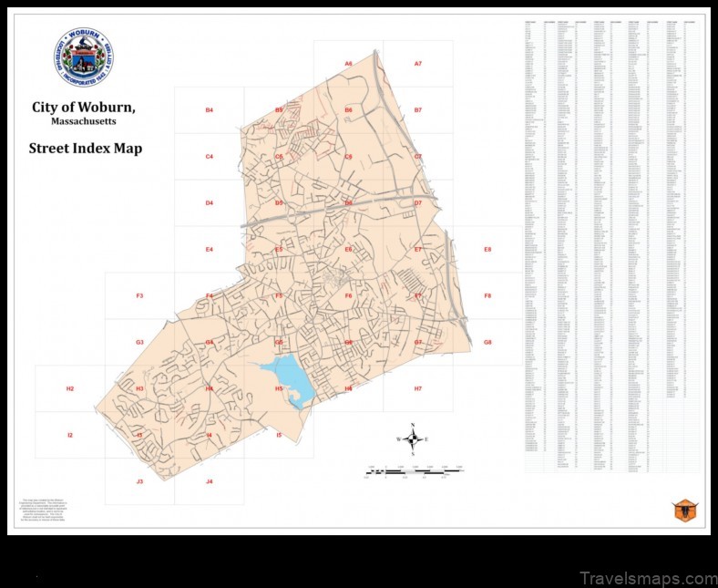Select grid cell label A7
The image size is (718, 588).
coord(418,64)
